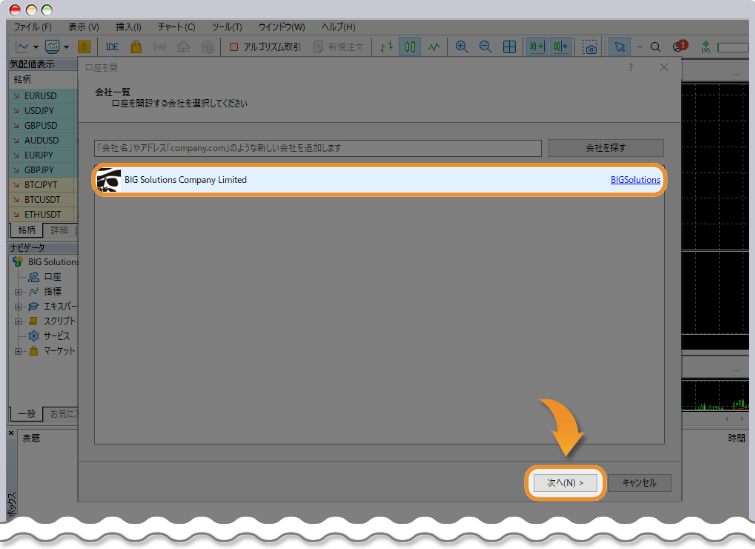Take a screenshot with camera icon
Viewport: 755px width, 549px height.
(590, 47)
